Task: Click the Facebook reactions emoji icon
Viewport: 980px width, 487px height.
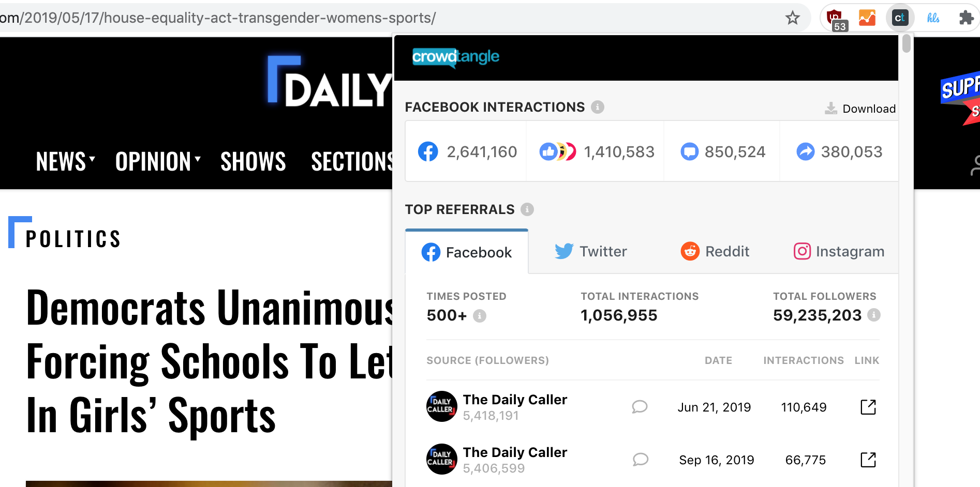Action: 558,151
